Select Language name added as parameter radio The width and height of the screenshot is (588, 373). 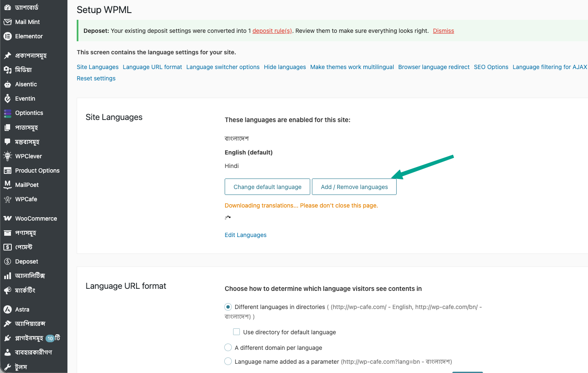(x=228, y=361)
